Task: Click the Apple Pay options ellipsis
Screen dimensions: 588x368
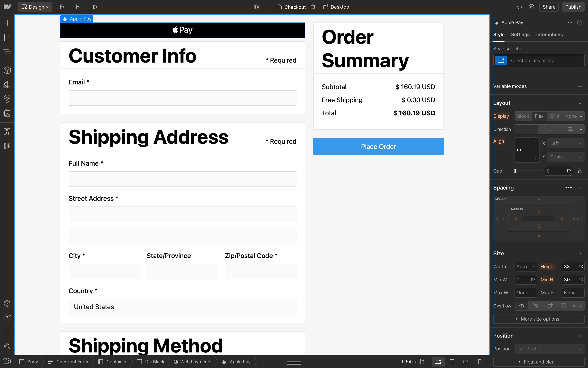Action: click(x=570, y=22)
